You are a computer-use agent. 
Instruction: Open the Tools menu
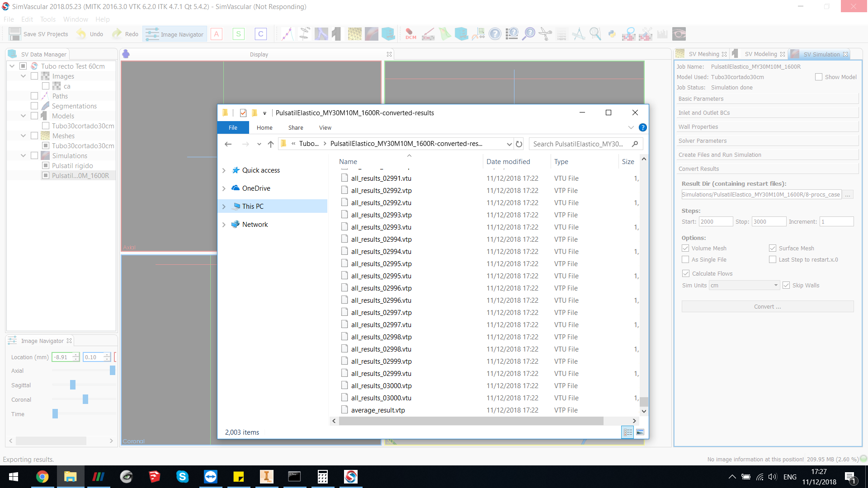pyautogui.click(x=48, y=19)
